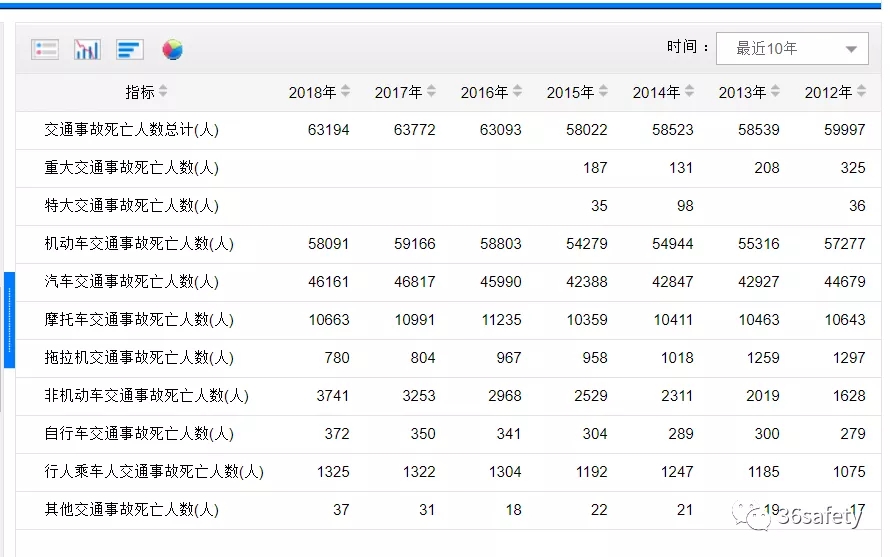Viewport: 890px width, 557px height.
Task: Sort table by 2014年 column
Action: coord(690,91)
